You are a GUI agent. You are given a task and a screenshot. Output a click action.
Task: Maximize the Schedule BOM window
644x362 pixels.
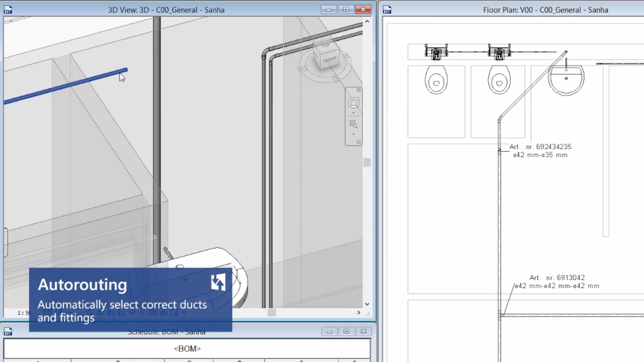[346, 332]
